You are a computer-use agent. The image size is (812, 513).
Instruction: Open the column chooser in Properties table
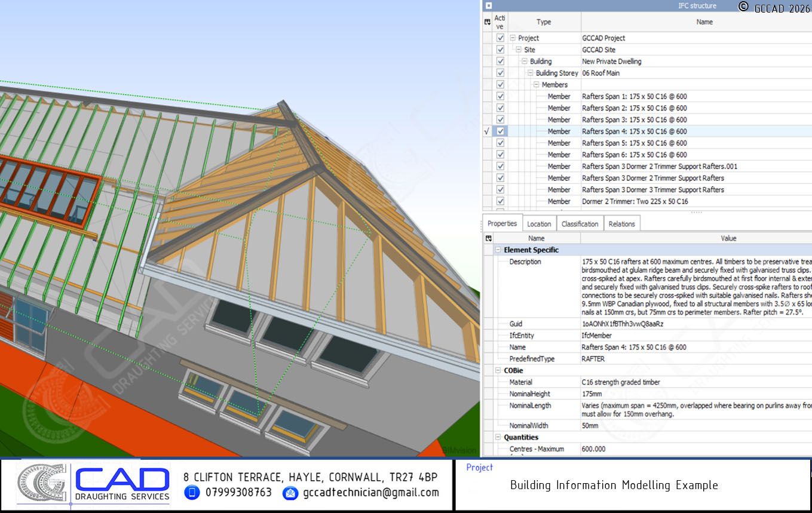(488, 238)
